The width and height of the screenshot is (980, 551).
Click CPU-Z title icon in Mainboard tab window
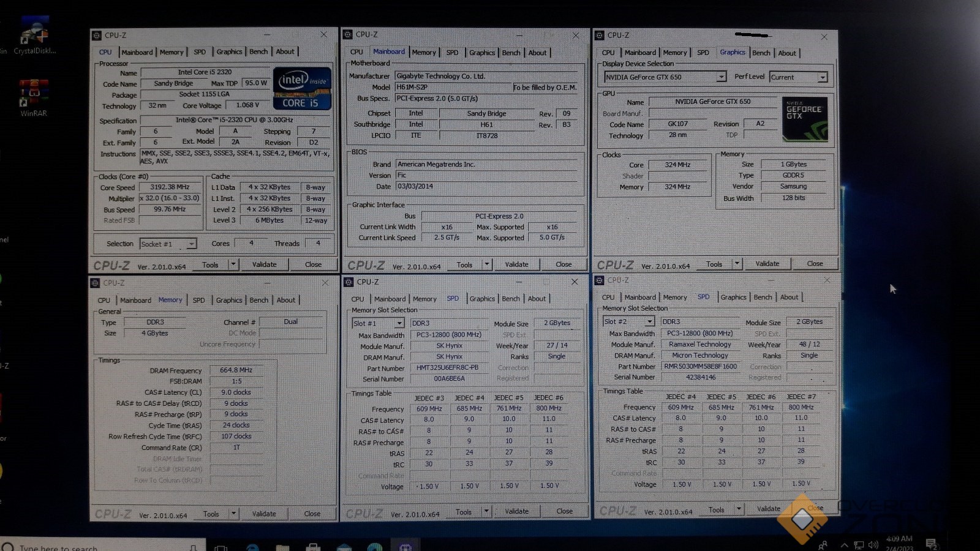[348, 35]
